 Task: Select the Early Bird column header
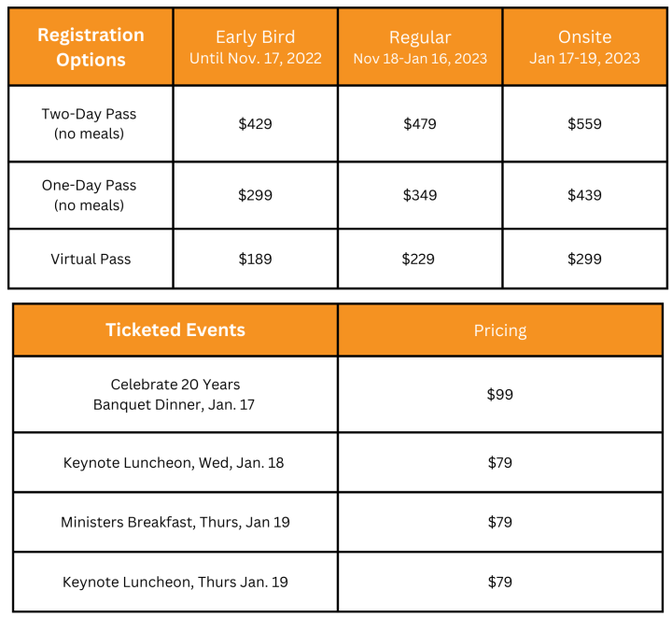pos(255,47)
